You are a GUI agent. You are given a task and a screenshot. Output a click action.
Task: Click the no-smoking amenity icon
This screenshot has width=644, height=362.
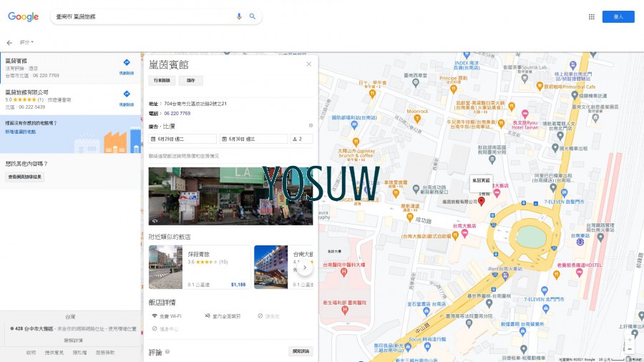208,316
